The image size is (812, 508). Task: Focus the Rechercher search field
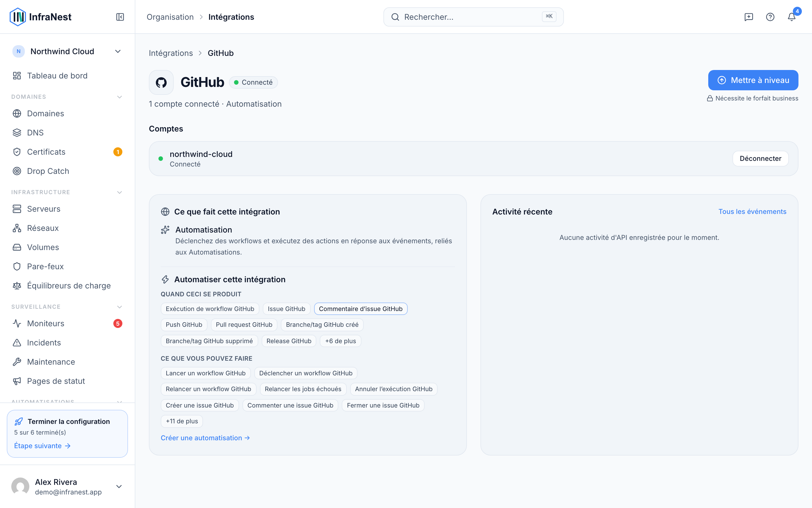click(x=473, y=17)
